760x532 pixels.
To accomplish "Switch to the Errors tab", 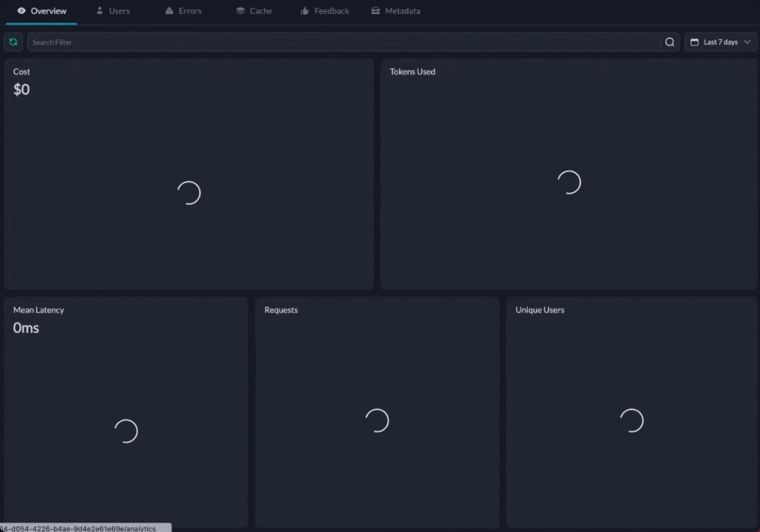I will 189,11.
